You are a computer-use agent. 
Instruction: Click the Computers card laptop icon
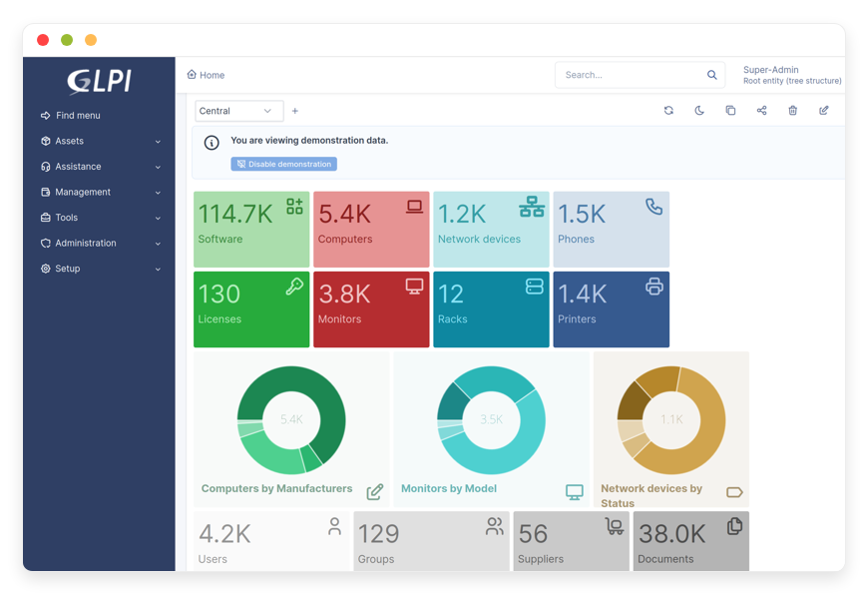414,207
